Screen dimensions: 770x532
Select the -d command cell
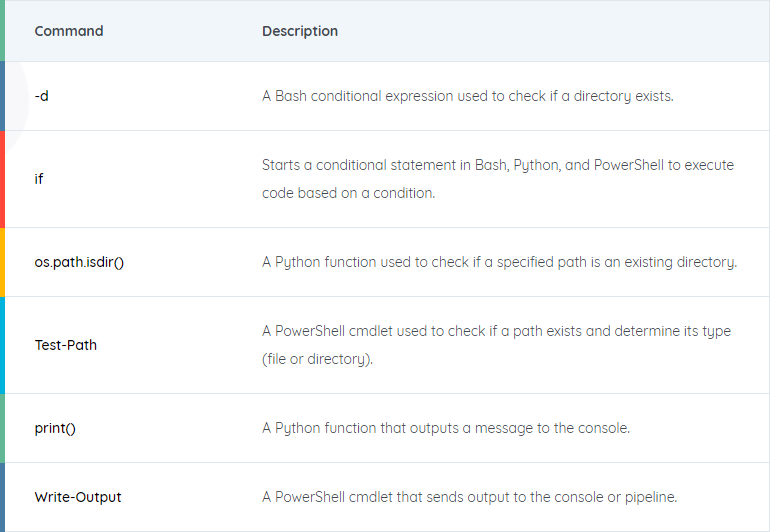(x=42, y=96)
